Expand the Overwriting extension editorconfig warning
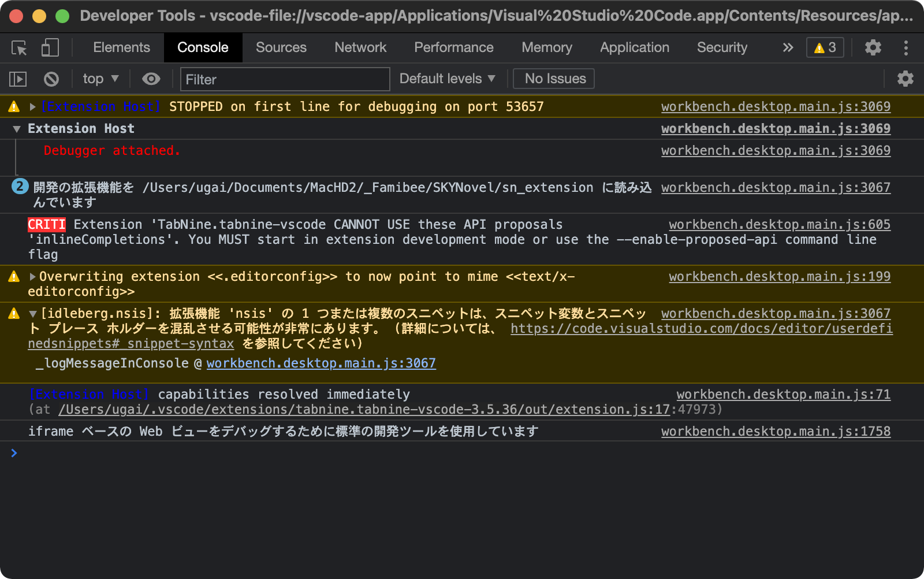 point(33,277)
